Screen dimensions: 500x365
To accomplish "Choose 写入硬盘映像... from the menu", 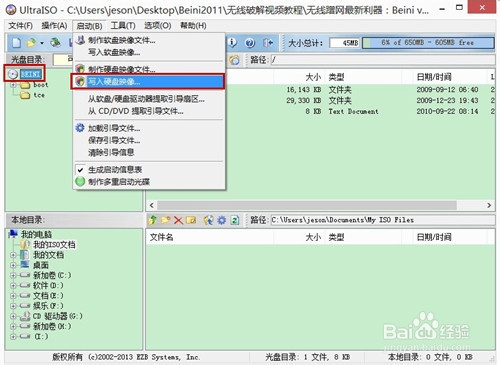I will [148, 81].
